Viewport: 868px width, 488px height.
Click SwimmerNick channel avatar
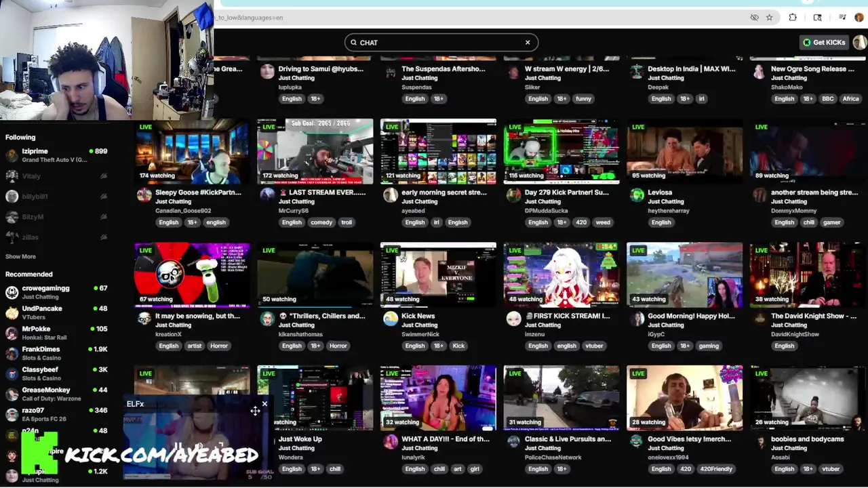(x=390, y=319)
